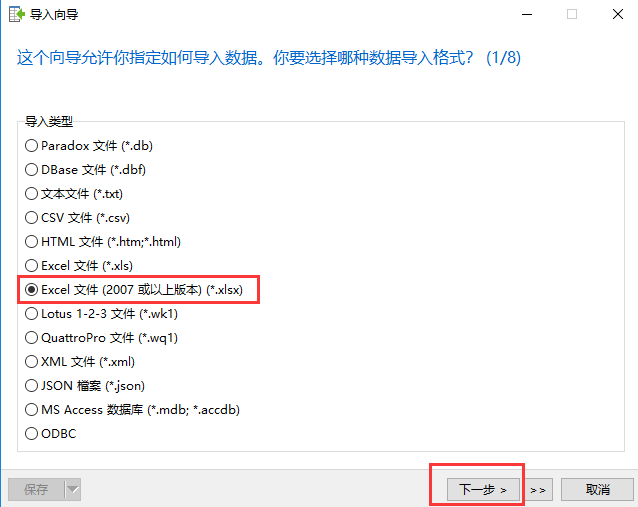This screenshot has width=638, height=507.
Task: Choose XML 文件 (*.xml) import type
Action: point(80,362)
